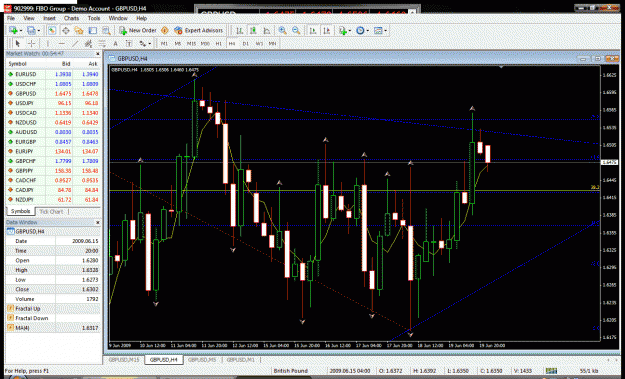Viewport: 625px width, 379px height.
Task: Switch chart to candlesticks icon
Action: (x=253, y=30)
